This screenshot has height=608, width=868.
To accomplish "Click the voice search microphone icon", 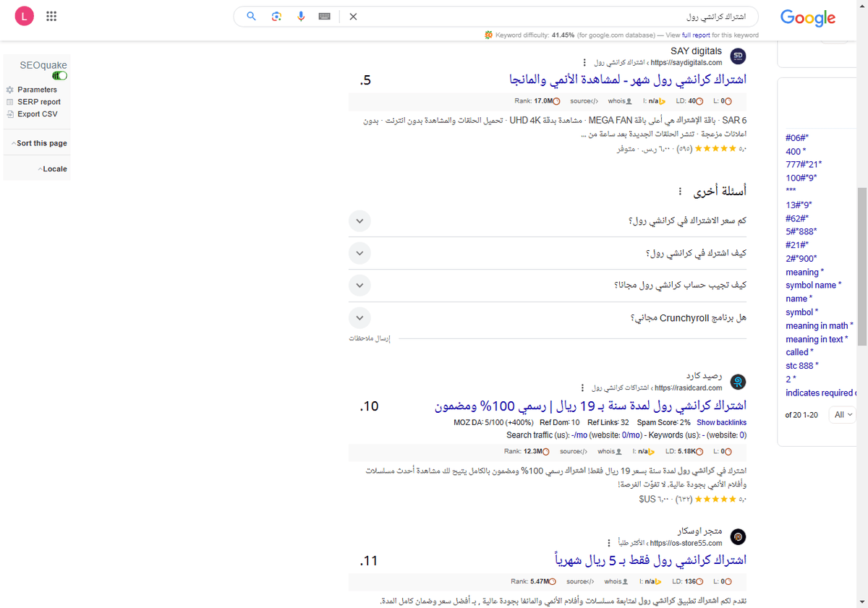I will click(x=301, y=16).
